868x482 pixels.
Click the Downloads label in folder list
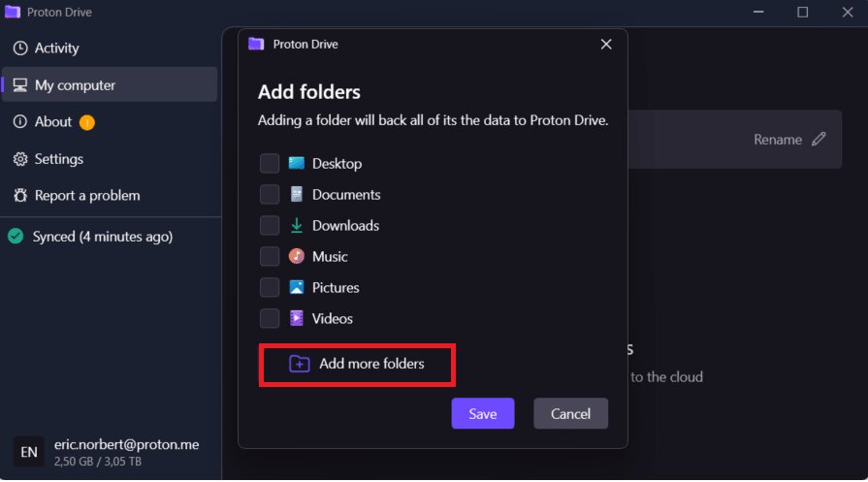pos(346,226)
